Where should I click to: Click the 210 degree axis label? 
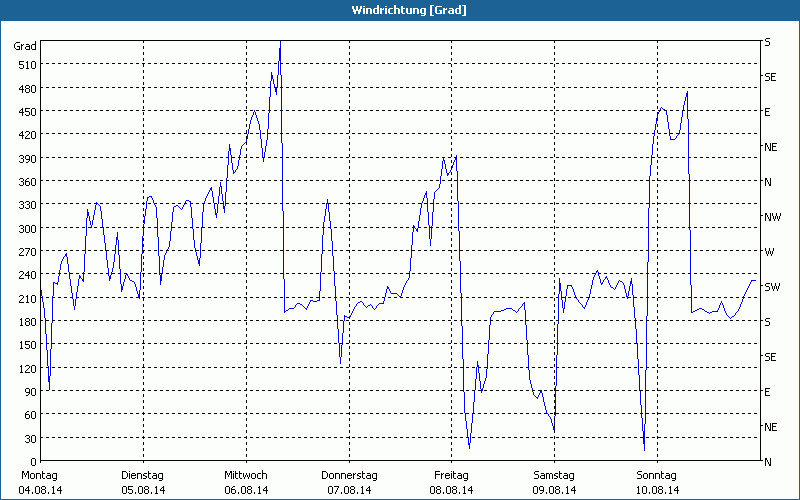[28, 298]
